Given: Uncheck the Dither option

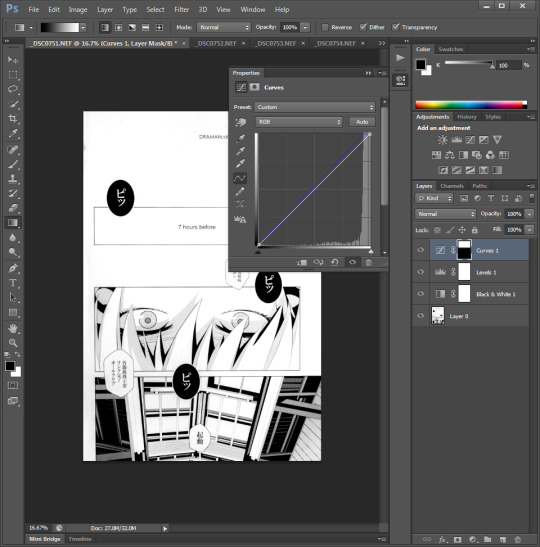Looking at the screenshot, I should 363,27.
